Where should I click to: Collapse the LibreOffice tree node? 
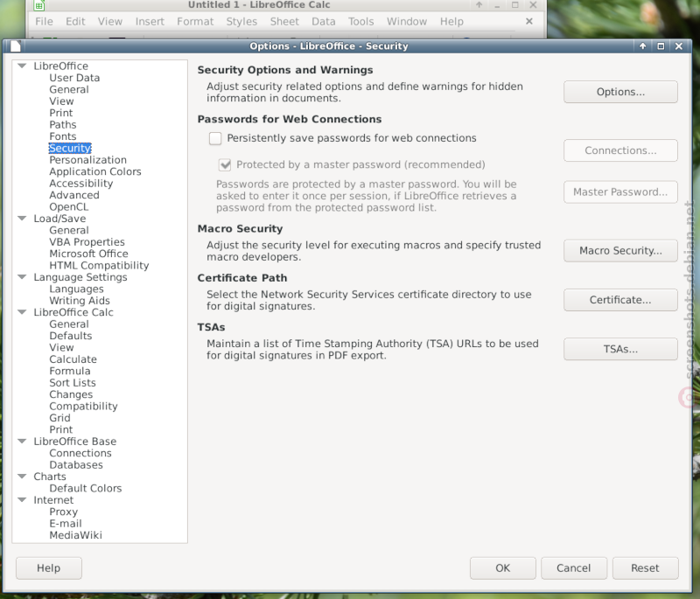pyautogui.click(x=22, y=66)
